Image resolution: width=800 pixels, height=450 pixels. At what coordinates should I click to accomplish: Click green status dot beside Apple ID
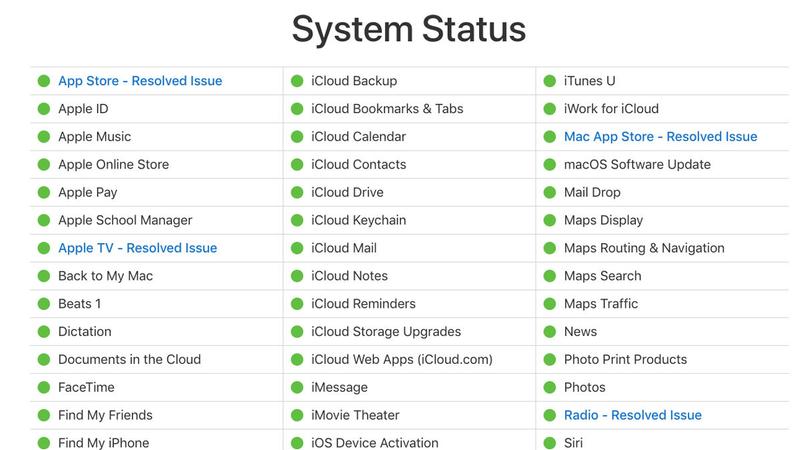(x=44, y=109)
